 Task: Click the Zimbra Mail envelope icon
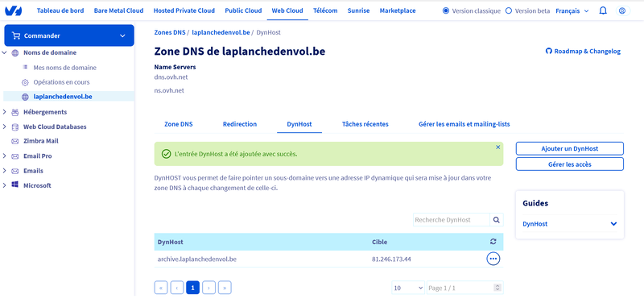click(x=15, y=141)
